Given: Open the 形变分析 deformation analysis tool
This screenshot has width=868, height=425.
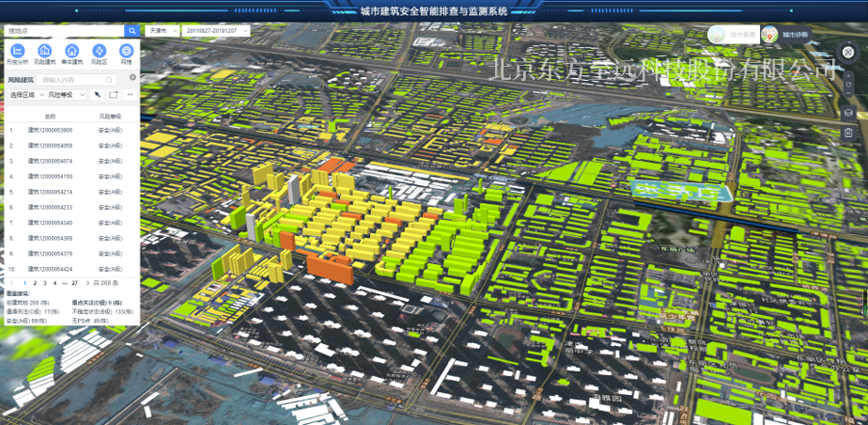Looking at the screenshot, I should click(18, 55).
